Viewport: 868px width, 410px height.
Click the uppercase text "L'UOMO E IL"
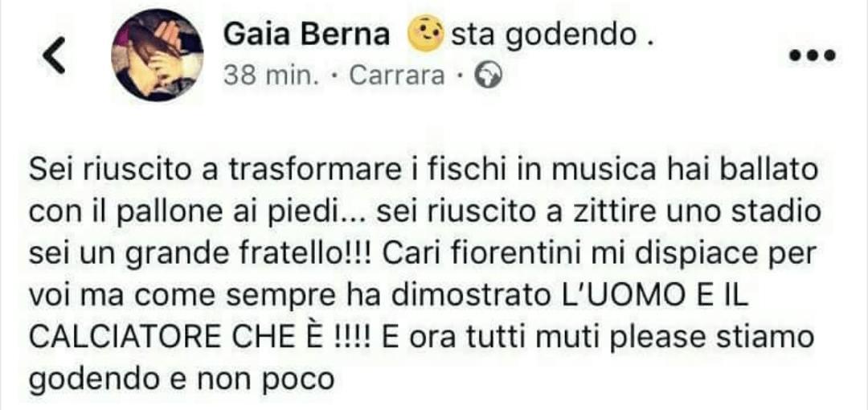pyautogui.click(x=651, y=295)
